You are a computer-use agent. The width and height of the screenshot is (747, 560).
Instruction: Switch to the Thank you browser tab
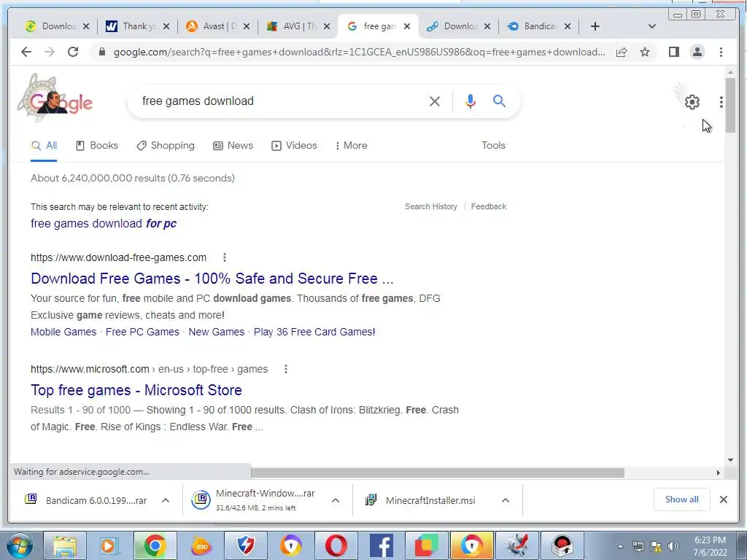pos(138,26)
